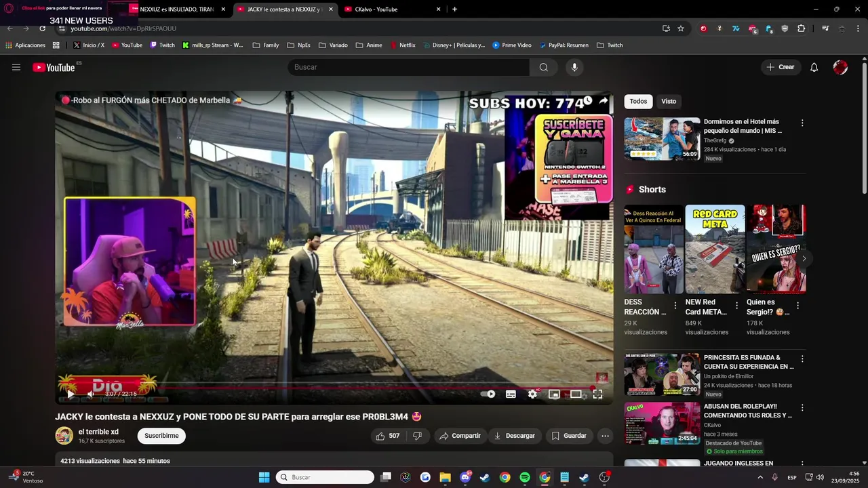
Task: Open the account avatar menu
Action: pos(840,67)
